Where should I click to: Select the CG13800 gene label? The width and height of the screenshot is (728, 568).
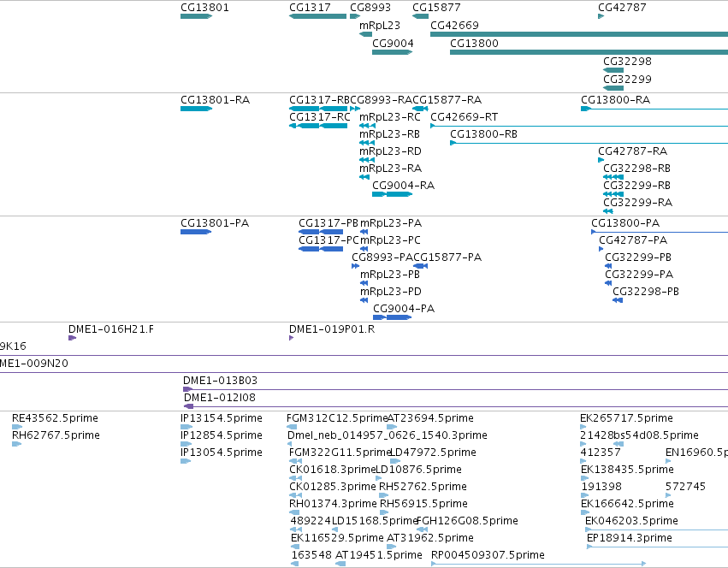(x=474, y=43)
